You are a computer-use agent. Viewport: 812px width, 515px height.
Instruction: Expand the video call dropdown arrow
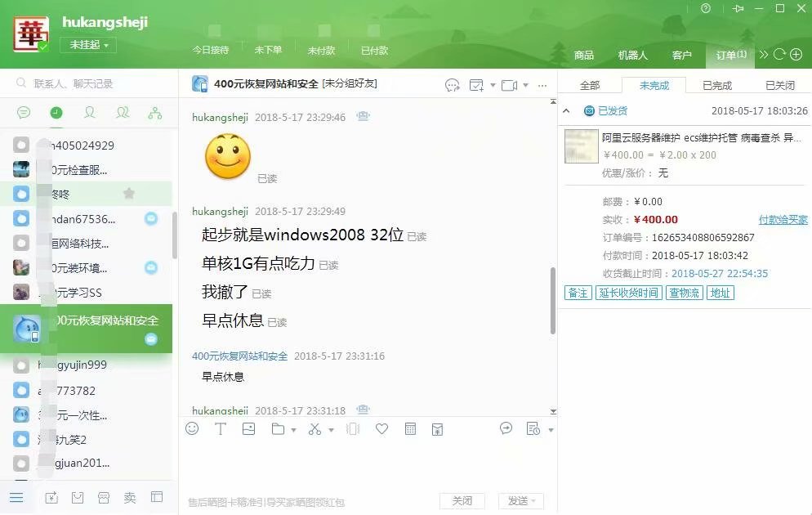click(x=525, y=86)
